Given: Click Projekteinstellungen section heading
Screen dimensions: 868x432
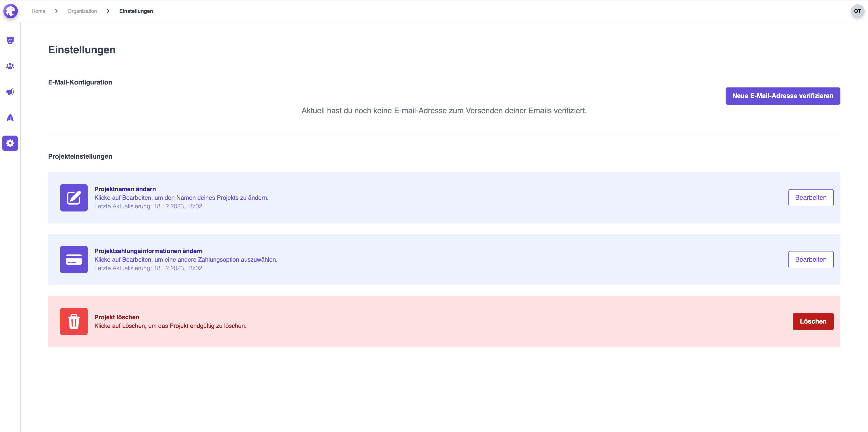Looking at the screenshot, I should pos(80,157).
